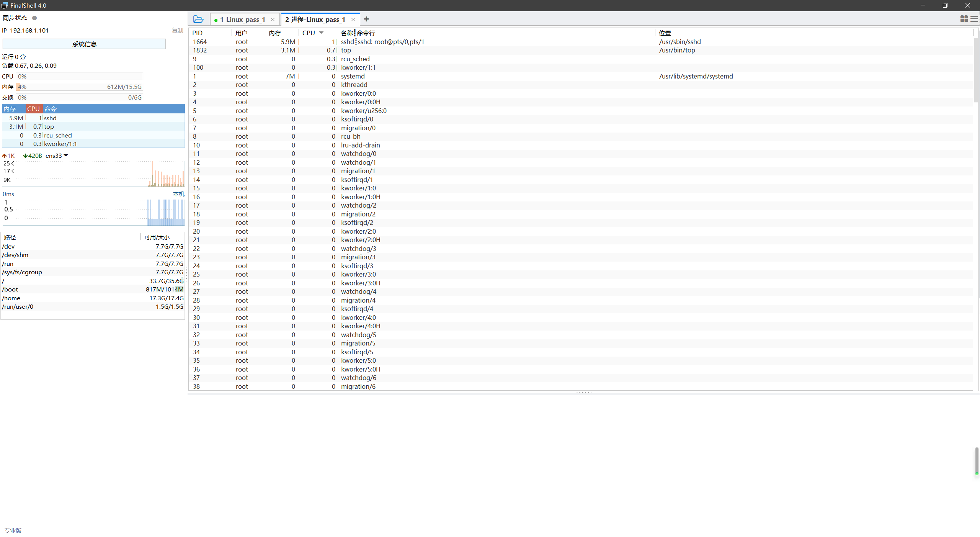Toggle CPU column sort arrow

(x=321, y=33)
